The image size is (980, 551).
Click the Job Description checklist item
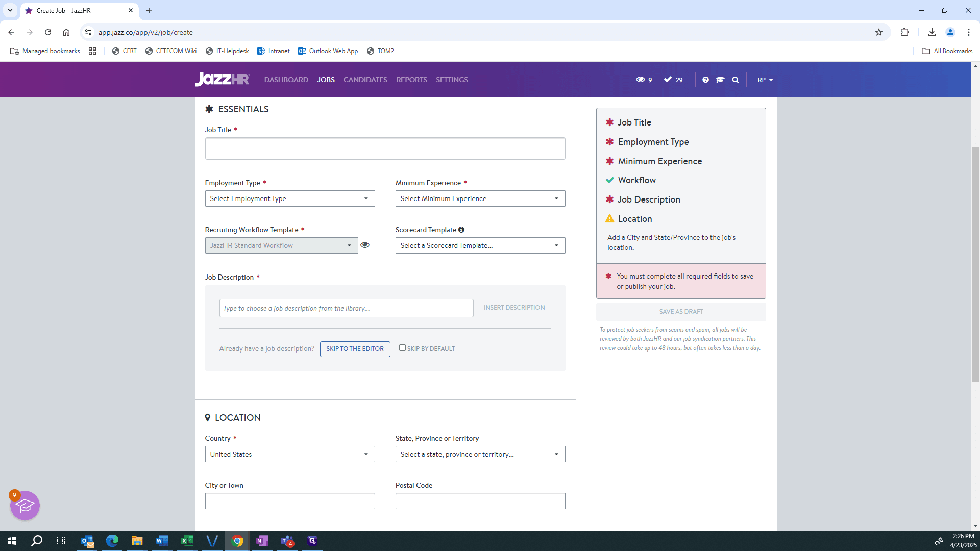pos(643,199)
